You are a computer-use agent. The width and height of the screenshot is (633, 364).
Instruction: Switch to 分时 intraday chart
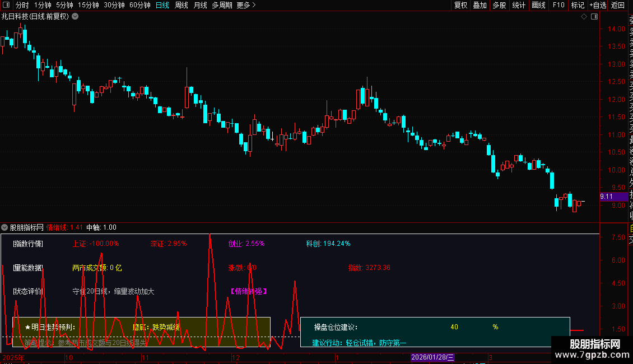22,5
